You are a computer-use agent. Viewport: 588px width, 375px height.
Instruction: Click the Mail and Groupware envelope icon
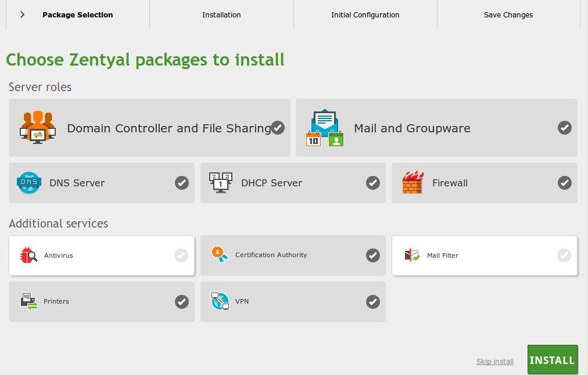point(325,128)
